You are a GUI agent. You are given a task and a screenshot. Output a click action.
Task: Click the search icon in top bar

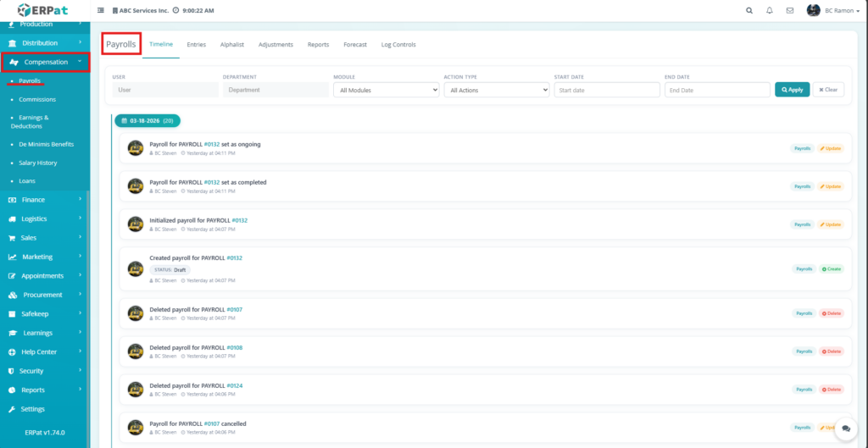748,10
